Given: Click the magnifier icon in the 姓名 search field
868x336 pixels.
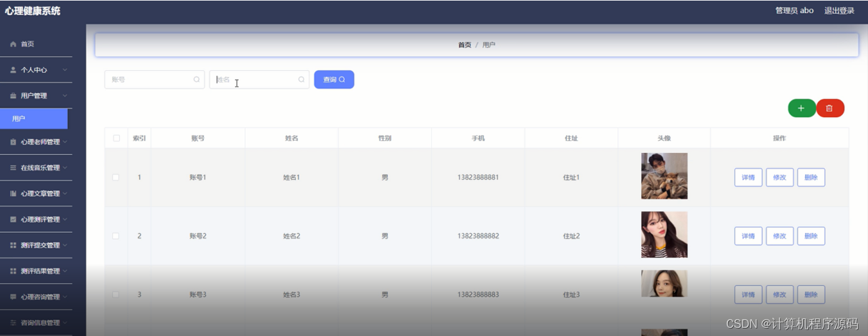Looking at the screenshot, I should pos(301,79).
